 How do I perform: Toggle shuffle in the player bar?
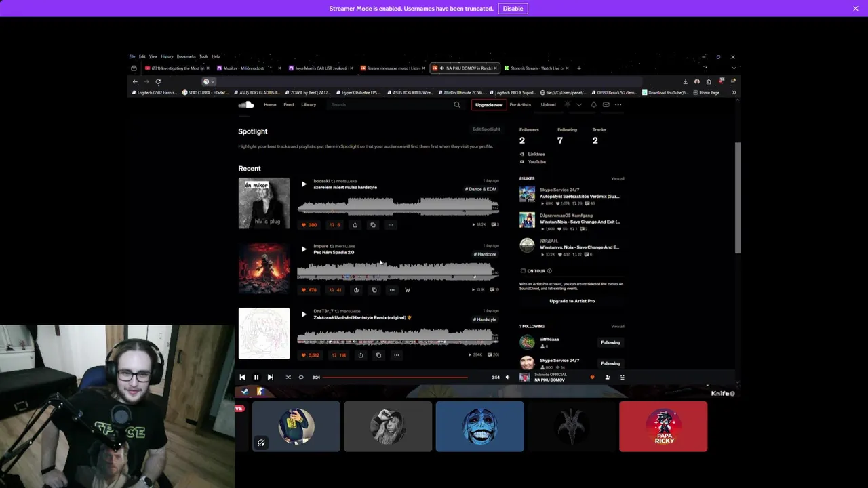click(x=288, y=378)
